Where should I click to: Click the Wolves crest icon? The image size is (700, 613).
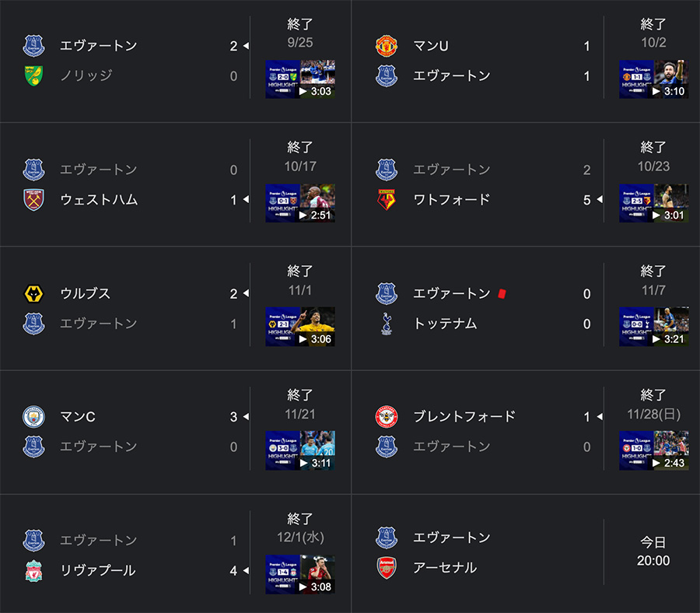pos(33,294)
